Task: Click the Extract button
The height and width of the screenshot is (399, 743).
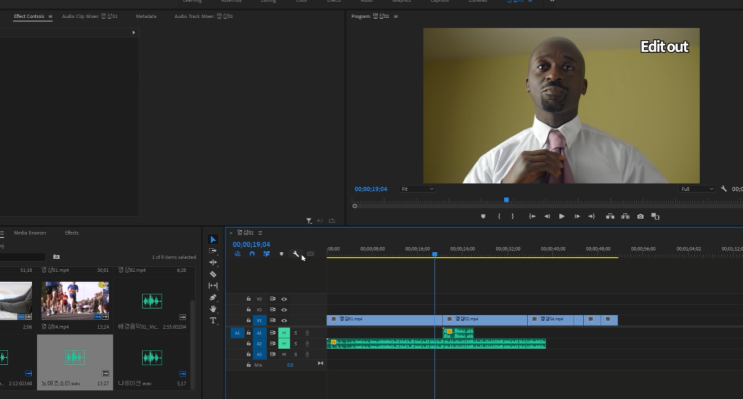Action: [625, 216]
